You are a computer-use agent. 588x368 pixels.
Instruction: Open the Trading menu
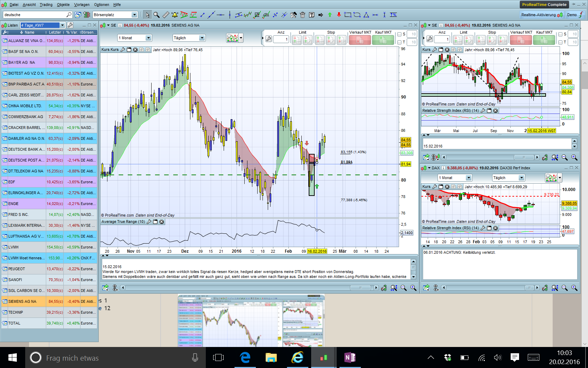(x=46, y=5)
